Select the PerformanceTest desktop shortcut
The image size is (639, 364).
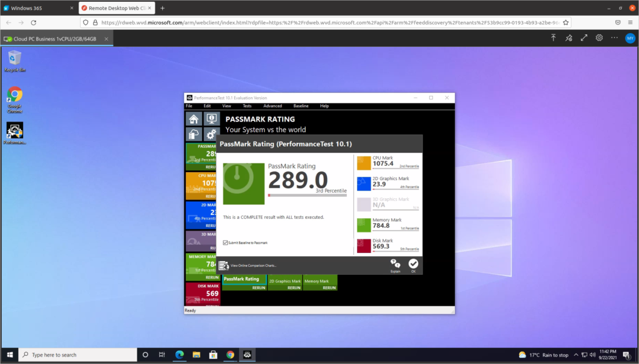pyautogui.click(x=15, y=133)
